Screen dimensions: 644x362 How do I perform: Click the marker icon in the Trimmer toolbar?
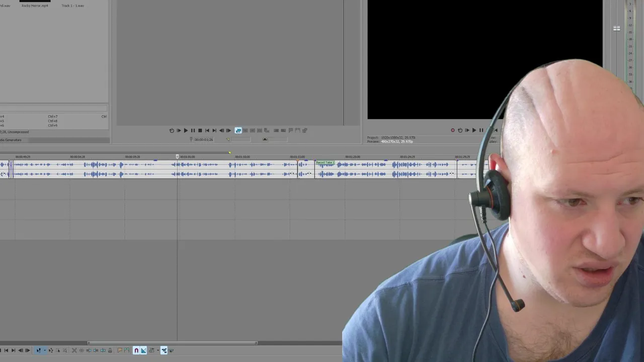tap(291, 130)
